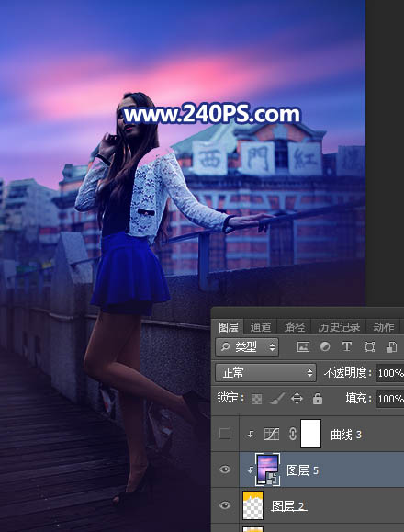This screenshot has height=532, width=404.
Task: Toggle lock position move icon
Action: coord(297,399)
